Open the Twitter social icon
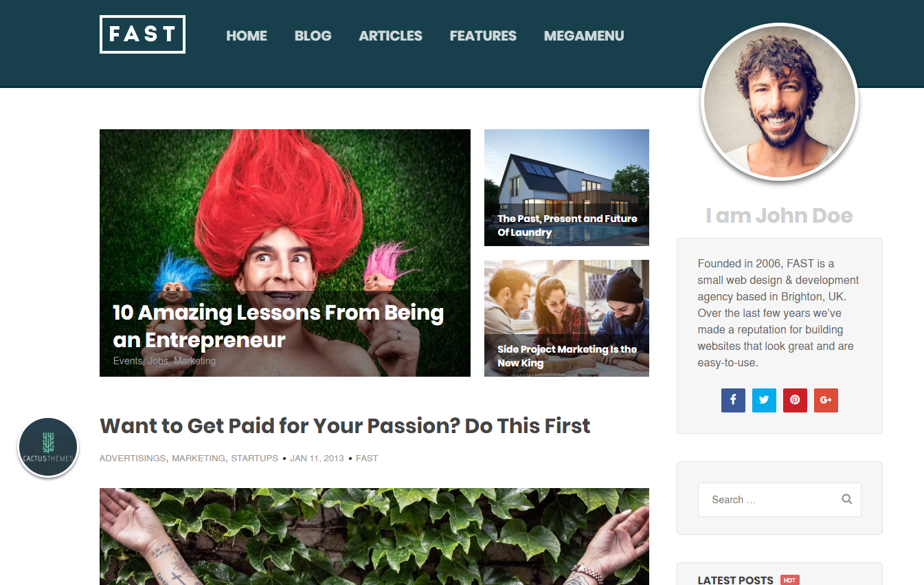This screenshot has height=585, width=924. pos(764,400)
